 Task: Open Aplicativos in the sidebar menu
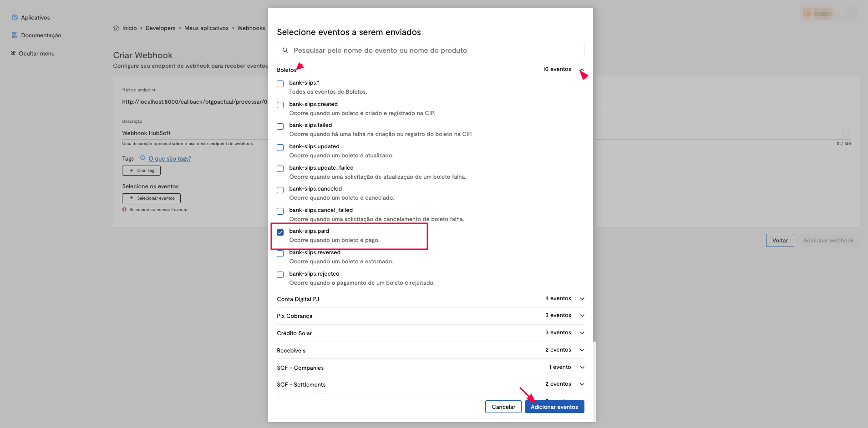click(x=36, y=17)
